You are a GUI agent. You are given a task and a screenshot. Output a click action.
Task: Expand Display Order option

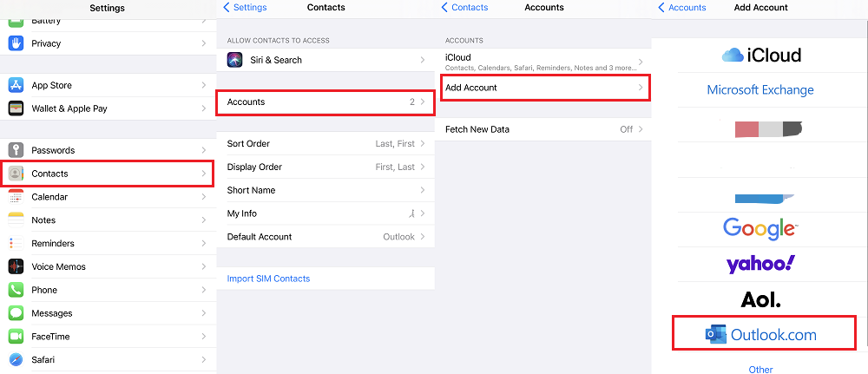tap(325, 167)
